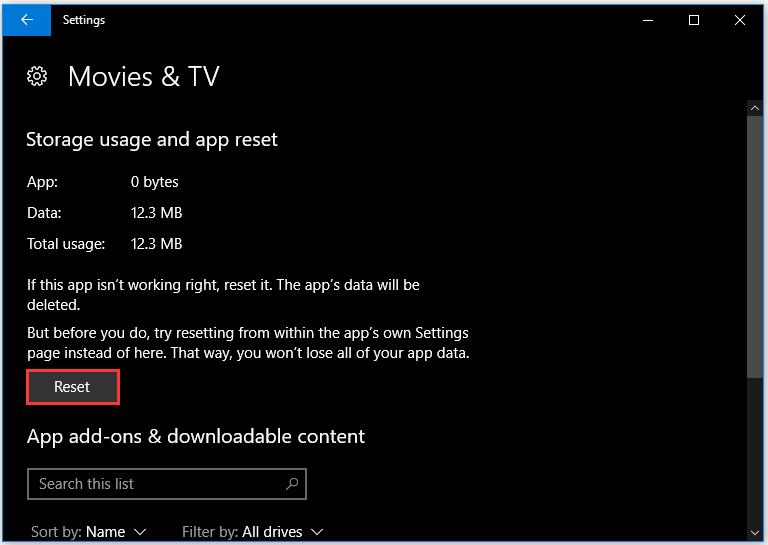This screenshot has width=768, height=545.
Task: Reset the Movies & TV app
Action: [72, 387]
